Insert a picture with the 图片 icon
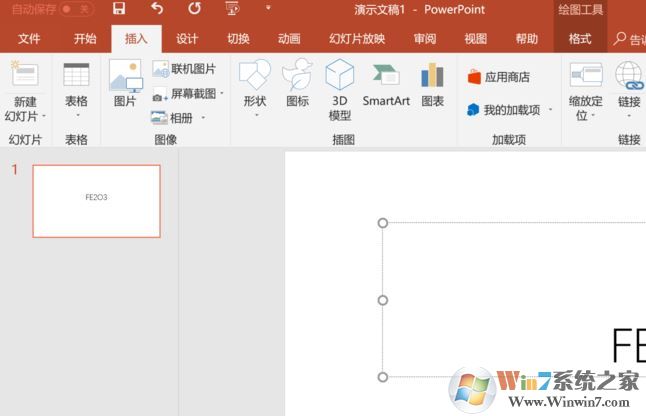 pyautogui.click(x=126, y=75)
